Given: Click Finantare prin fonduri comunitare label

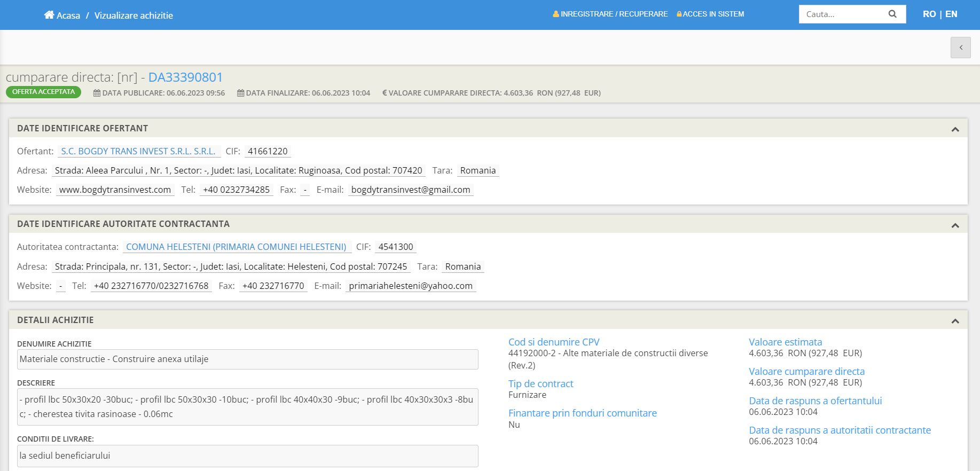Looking at the screenshot, I should [x=582, y=413].
